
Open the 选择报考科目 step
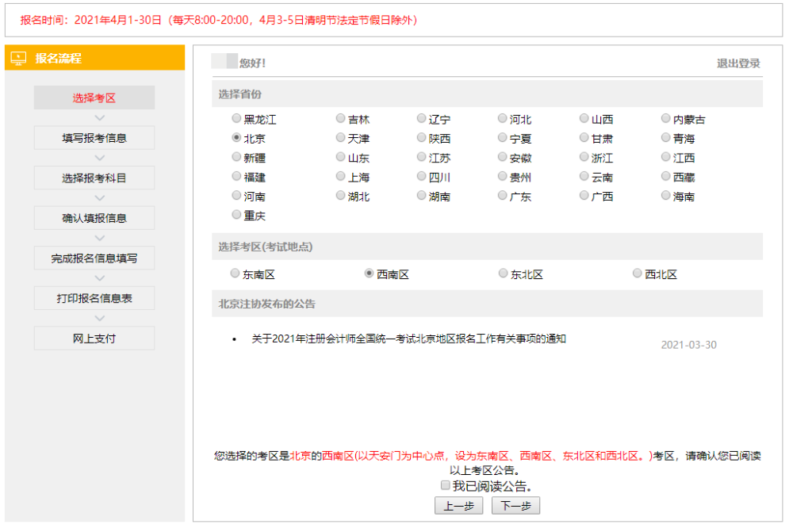(94, 178)
